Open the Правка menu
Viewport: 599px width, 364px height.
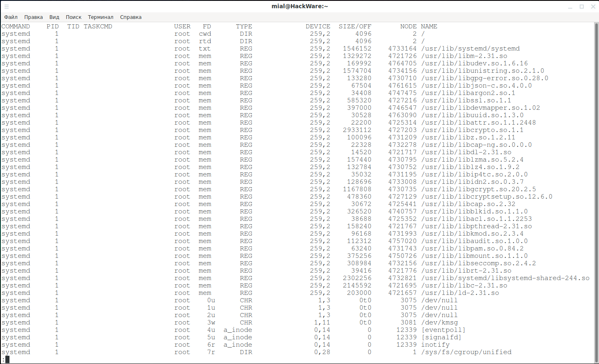coord(33,17)
